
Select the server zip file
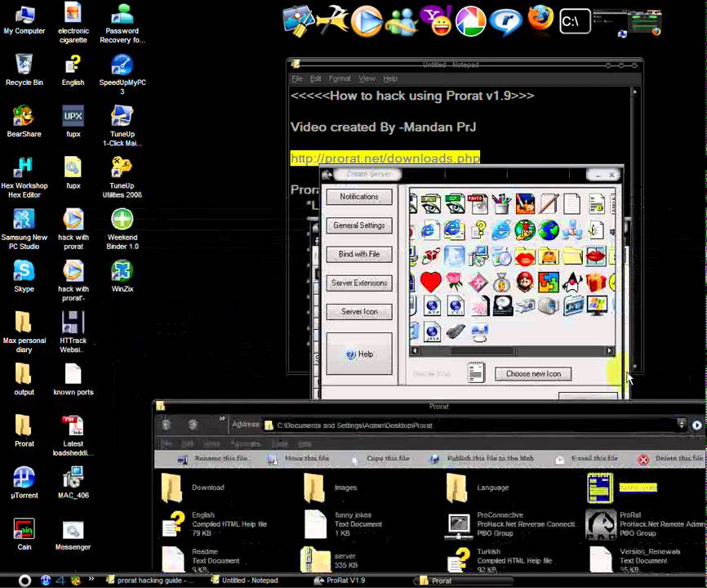pyautogui.click(x=329, y=559)
